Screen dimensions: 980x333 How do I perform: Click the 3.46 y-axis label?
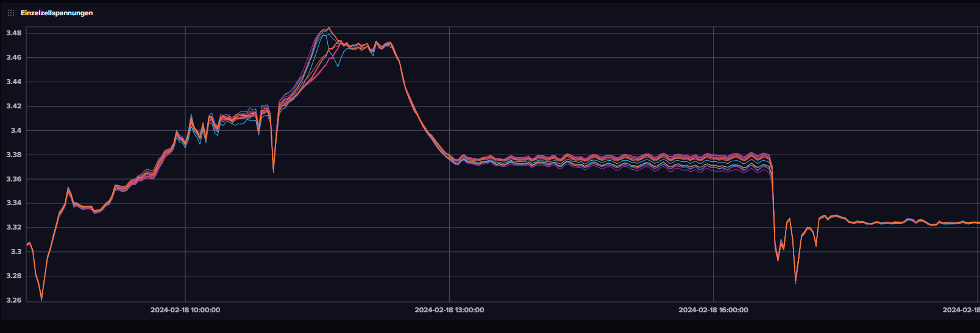click(13, 57)
